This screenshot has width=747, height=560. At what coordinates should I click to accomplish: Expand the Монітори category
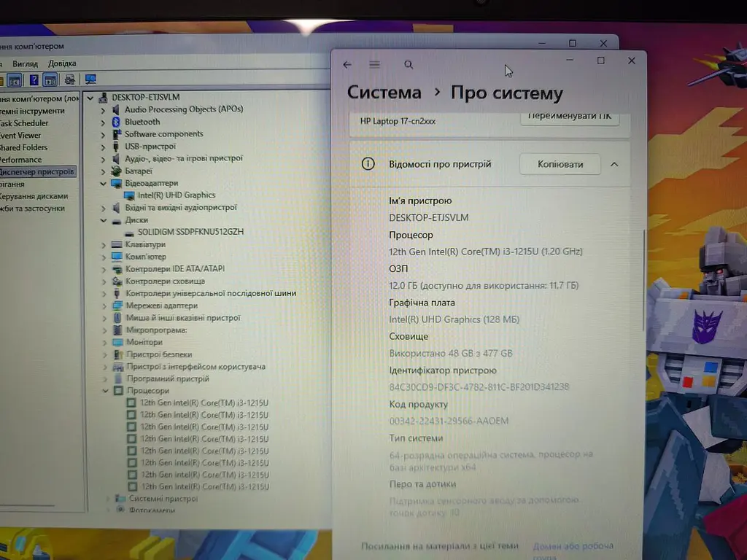[x=105, y=343]
